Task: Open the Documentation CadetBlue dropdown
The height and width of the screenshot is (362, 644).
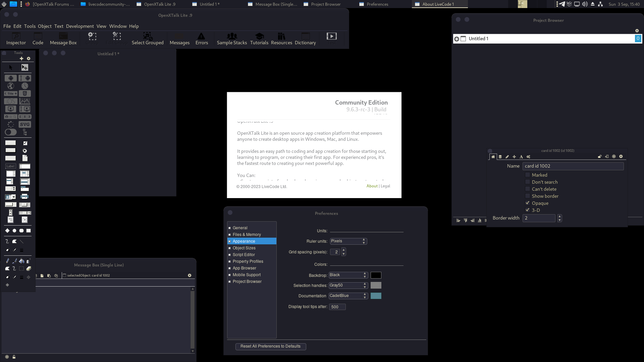Action: pyautogui.click(x=348, y=296)
